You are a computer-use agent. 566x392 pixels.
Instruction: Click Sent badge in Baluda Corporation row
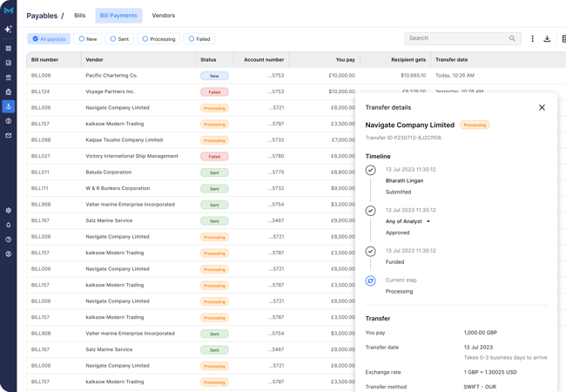click(x=214, y=172)
